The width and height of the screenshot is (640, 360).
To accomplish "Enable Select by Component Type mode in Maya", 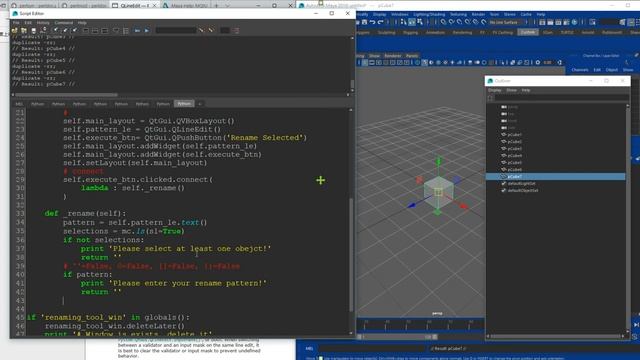I will (420, 22).
